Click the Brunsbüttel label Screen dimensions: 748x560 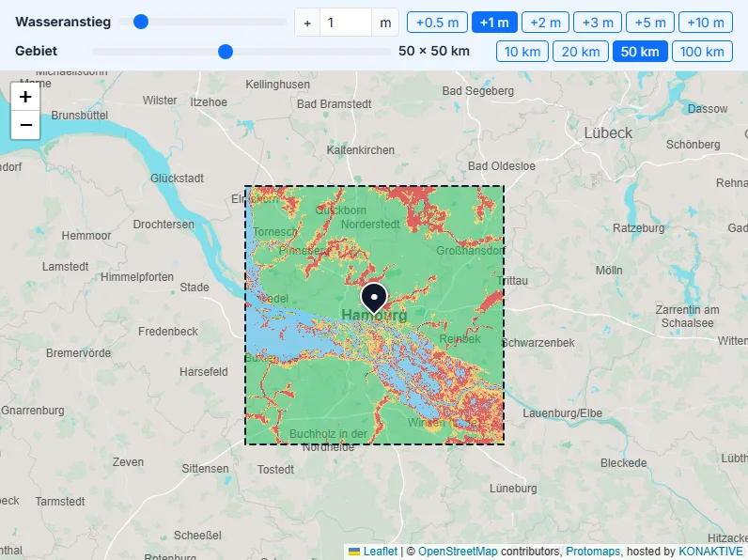tap(80, 116)
